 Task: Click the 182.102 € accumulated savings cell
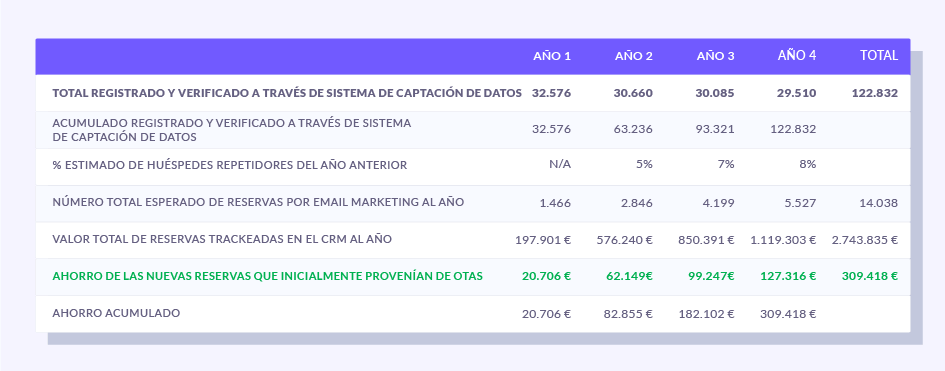pos(706,314)
